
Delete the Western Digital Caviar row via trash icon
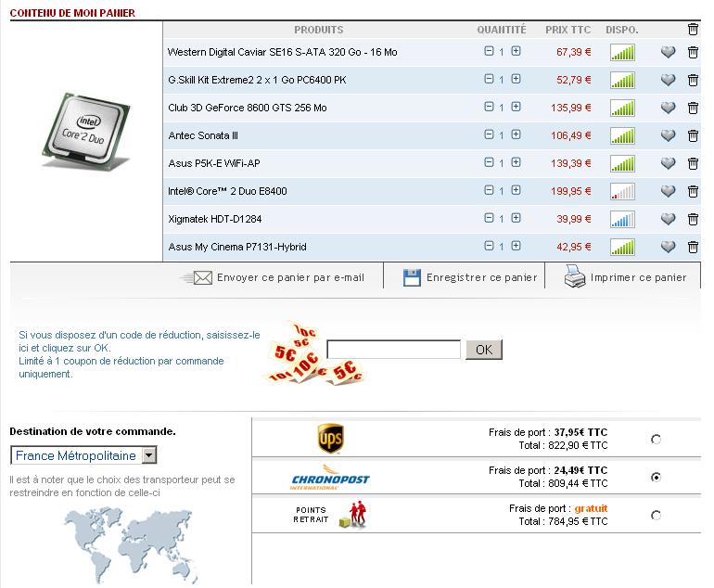[x=693, y=52]
